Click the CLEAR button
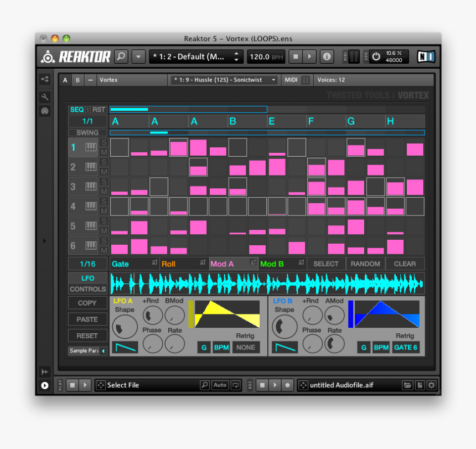Viewport: 476px width, 449px height. coord(405,264)
